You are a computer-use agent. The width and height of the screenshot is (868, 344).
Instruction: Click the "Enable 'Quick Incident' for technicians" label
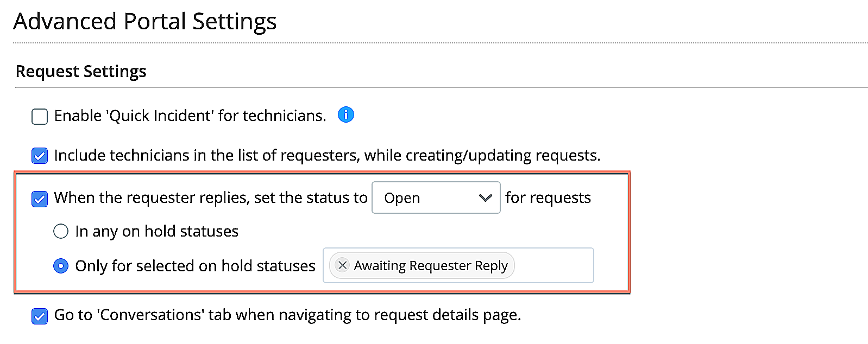[190, 116]
